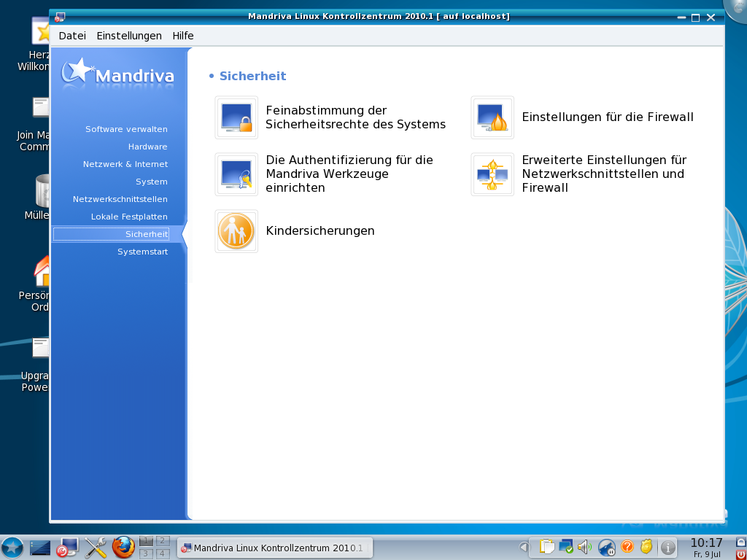Open the Systemstart category

142,252
